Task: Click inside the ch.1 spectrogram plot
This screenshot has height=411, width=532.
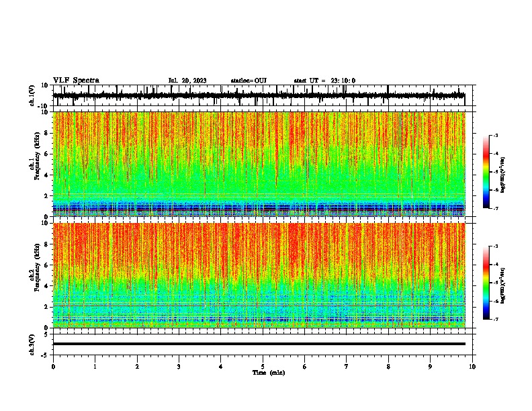Action: coord(259,164)
